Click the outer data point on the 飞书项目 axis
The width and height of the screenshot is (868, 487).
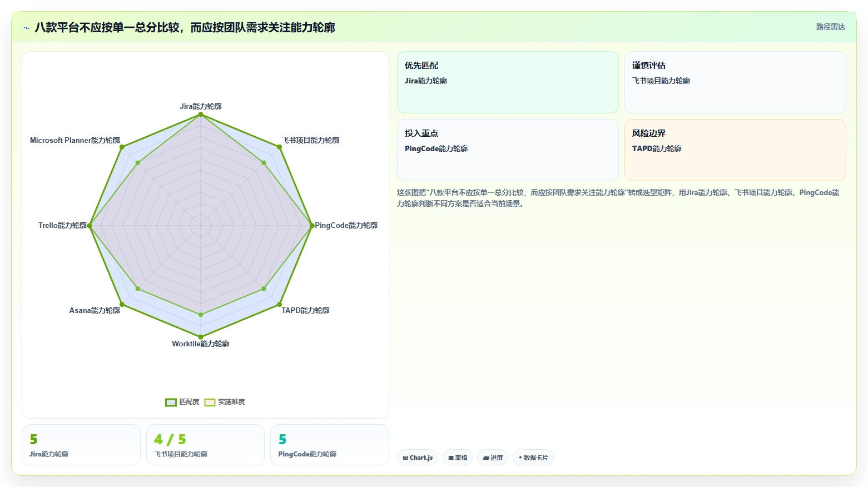279,147
